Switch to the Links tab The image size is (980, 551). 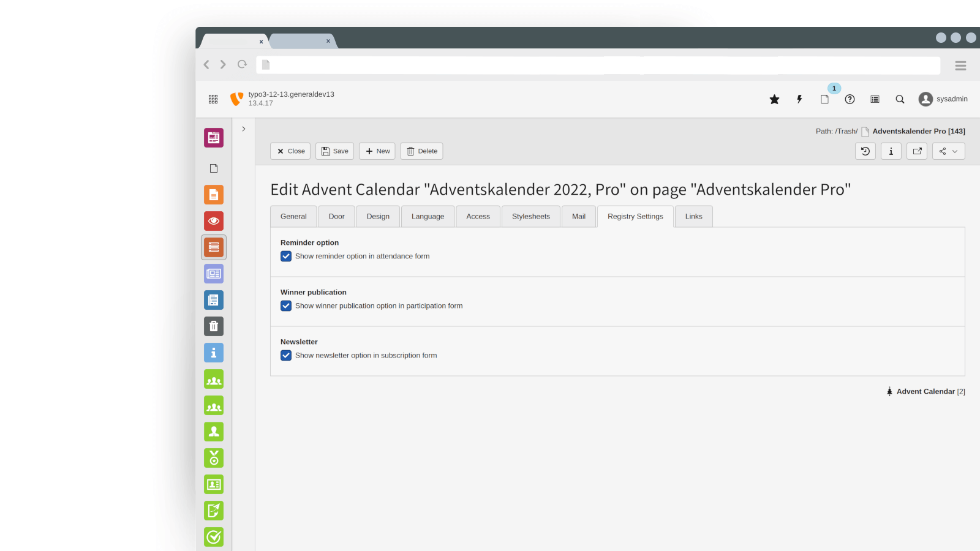coord(694,217)
